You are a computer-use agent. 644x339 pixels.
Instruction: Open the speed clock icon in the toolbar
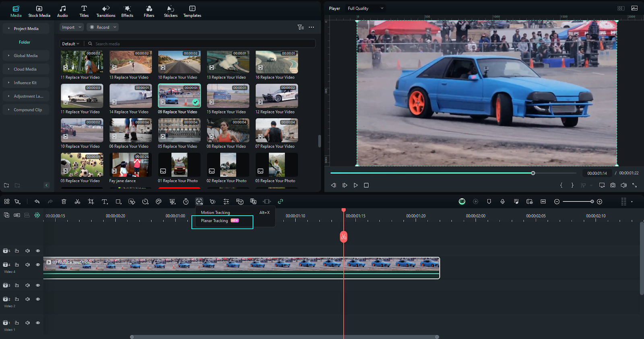[145, 201]
